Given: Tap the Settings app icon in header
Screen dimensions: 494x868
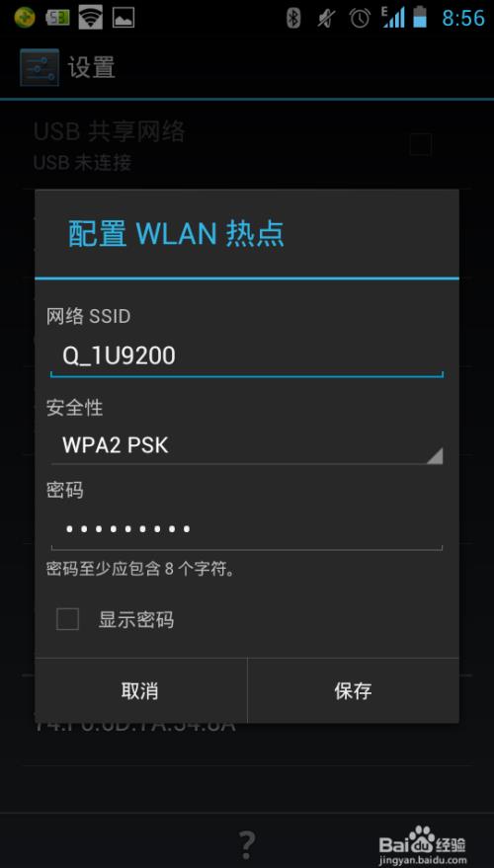Looking at the screenshot, I should click(39, 67).
